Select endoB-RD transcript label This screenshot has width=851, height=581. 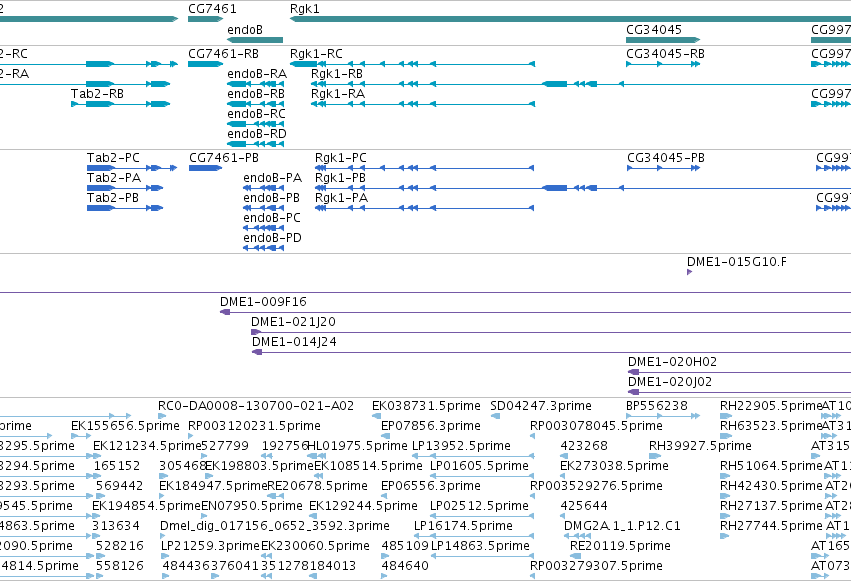point(257,134)
